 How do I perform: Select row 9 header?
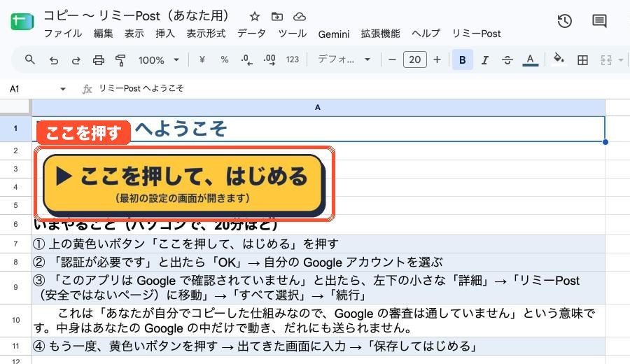pos(15,287)
